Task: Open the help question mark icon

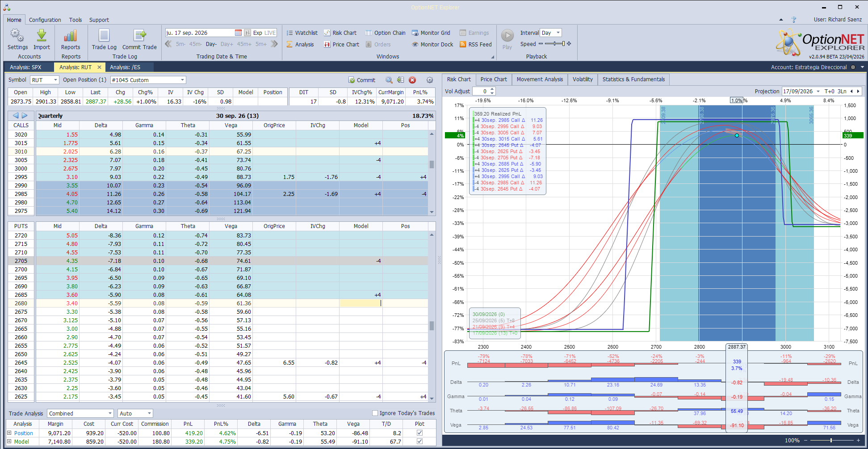Action: (794, 20)
